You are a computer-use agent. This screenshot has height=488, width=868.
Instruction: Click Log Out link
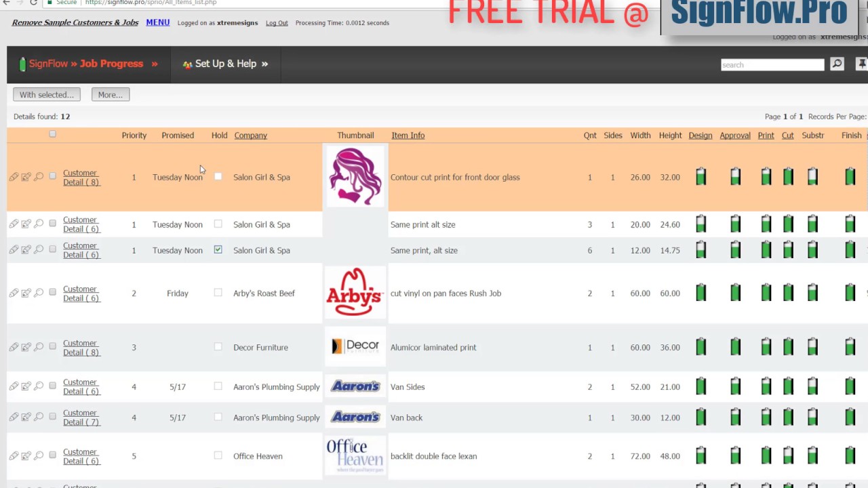pyautogui.click(x=277, y=23)
